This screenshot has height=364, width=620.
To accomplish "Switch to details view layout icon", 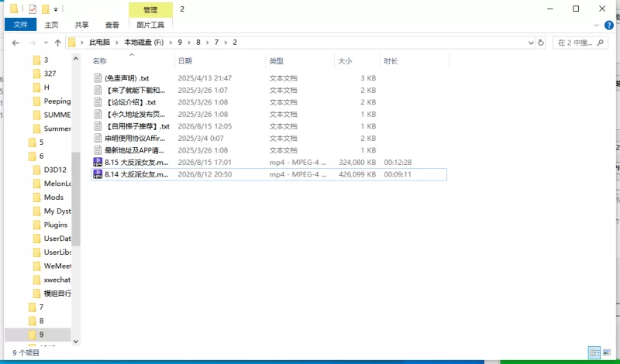I will tap(594, 352).
